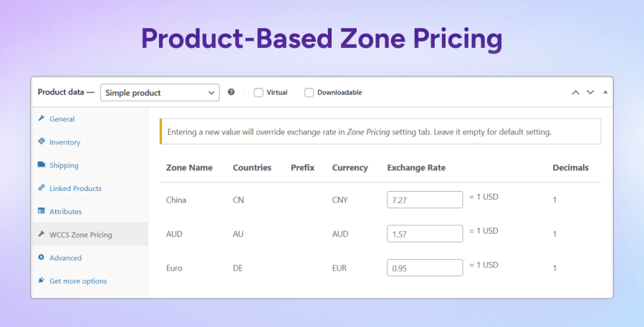Move Product data panel down

(590, 92)
